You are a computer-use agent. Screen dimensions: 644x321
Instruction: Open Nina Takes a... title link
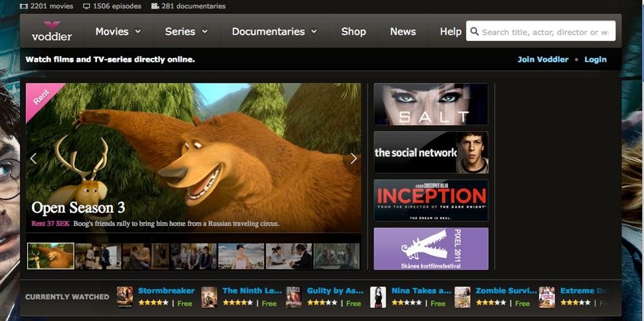coord(421,291)
